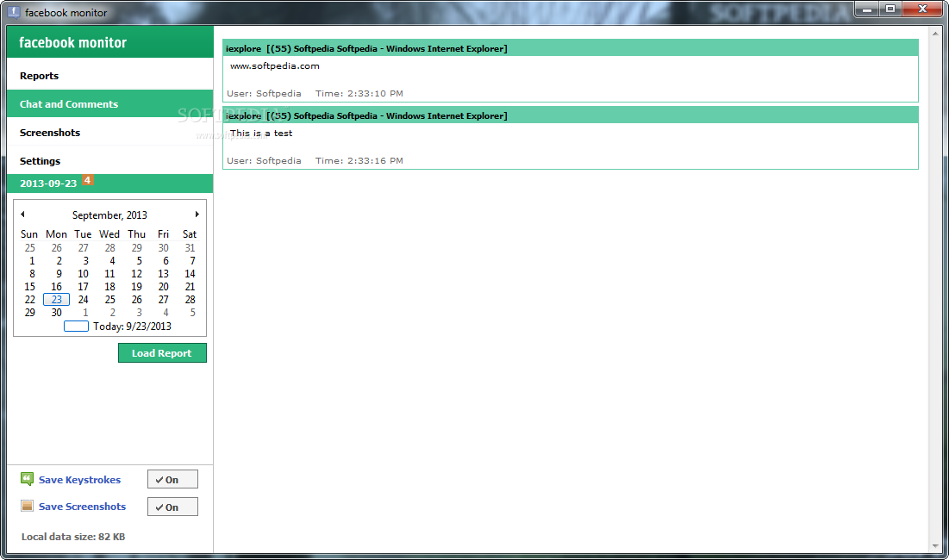Go to previous month in calendar
The image size is (949, 560).
click(22, 214)
